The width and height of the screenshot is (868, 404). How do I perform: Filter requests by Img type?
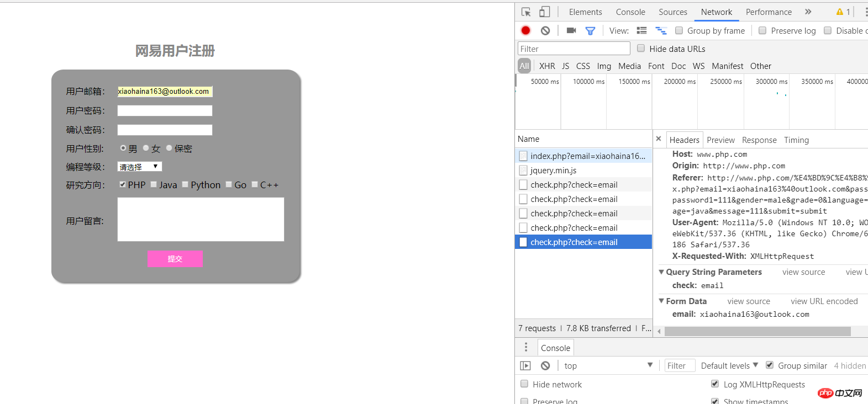tap(604, 66)
